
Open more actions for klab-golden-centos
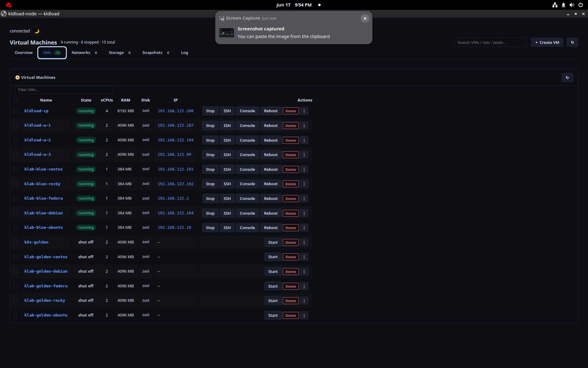[304, 257]
